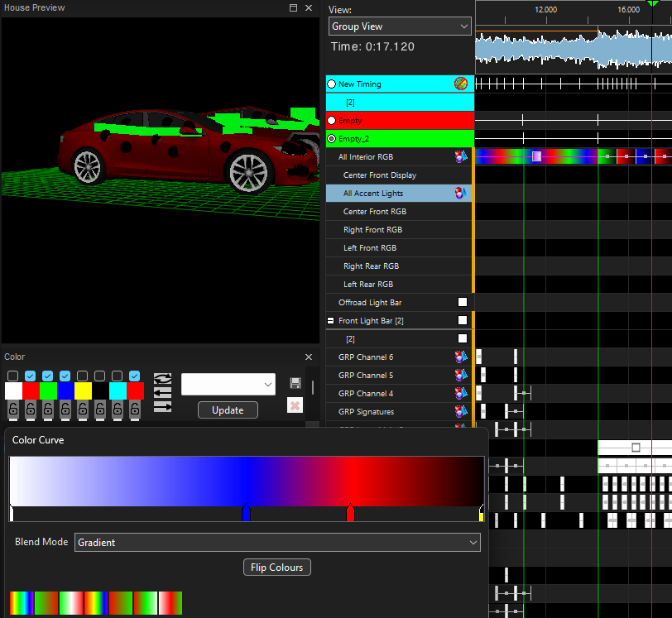The width and height of the screenshot is (672, 618).
Task: Click the shift colors right arrow icon
Action: (163, 406)
